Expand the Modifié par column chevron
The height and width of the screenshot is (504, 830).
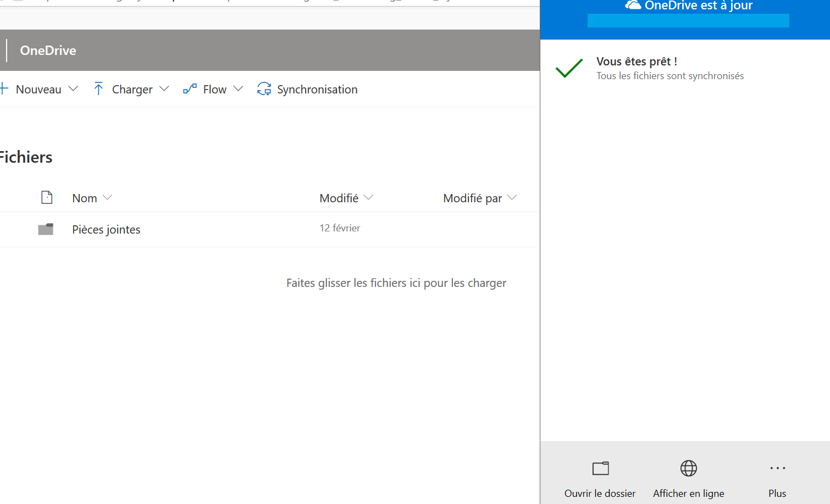[512, 197]
